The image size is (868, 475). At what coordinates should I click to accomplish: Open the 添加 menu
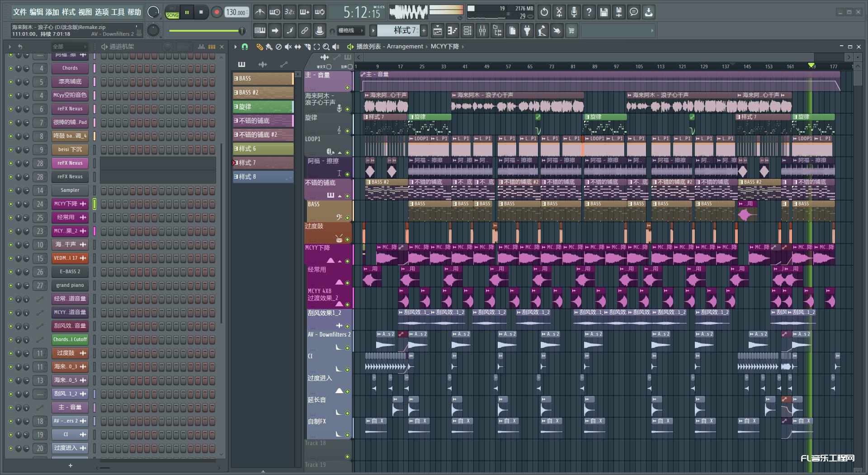tap(52, 12)
